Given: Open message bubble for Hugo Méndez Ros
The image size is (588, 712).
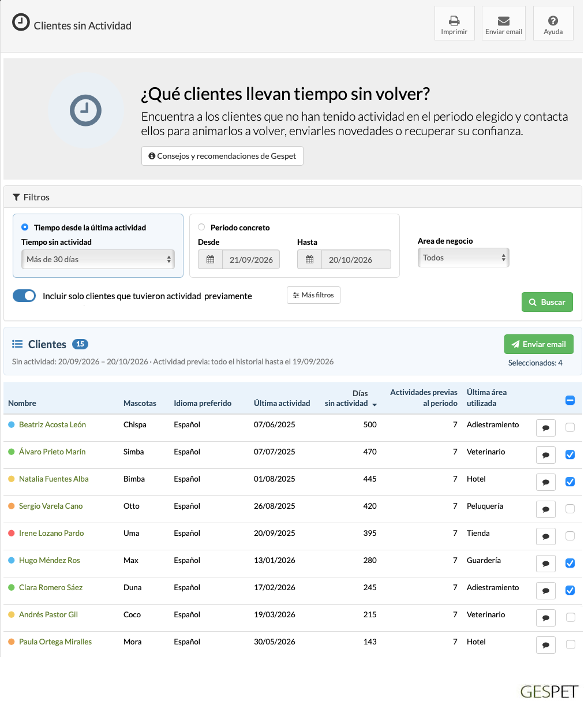Looking at the screenshot, I should point(546,564).
